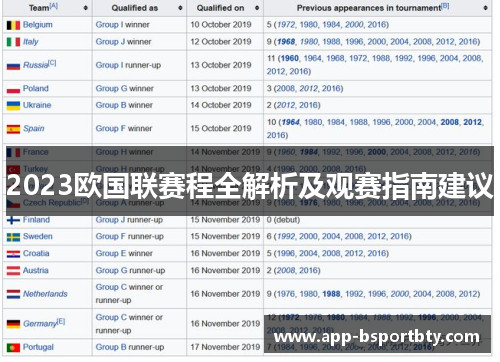Open Group I link in Russia row
The image size is (500, 362).
point(109,65)
